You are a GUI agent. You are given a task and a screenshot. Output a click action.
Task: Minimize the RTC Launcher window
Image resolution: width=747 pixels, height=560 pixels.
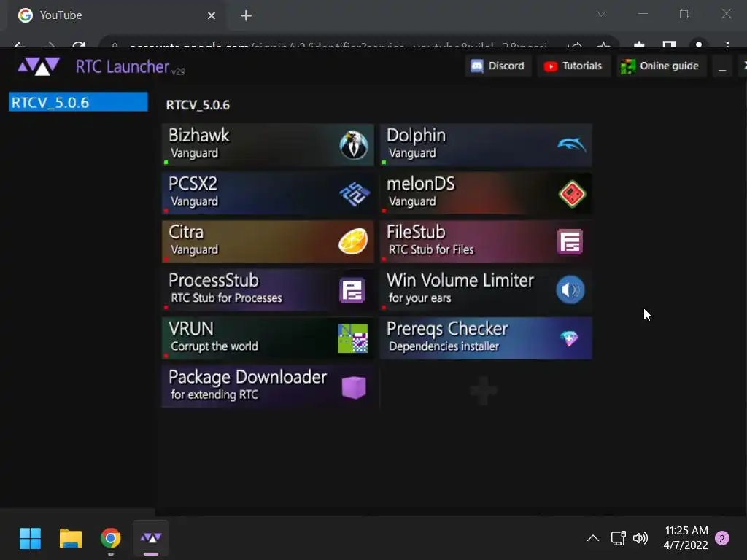click(722, 66)
